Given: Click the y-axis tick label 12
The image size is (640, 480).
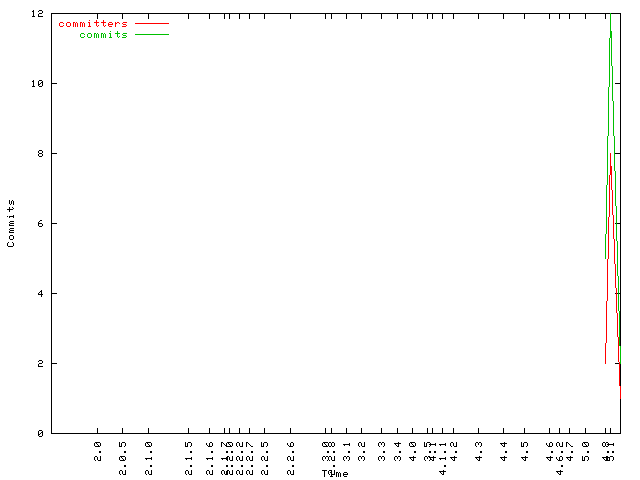Looking at the screenshot, I should click(x=36, y=13).
